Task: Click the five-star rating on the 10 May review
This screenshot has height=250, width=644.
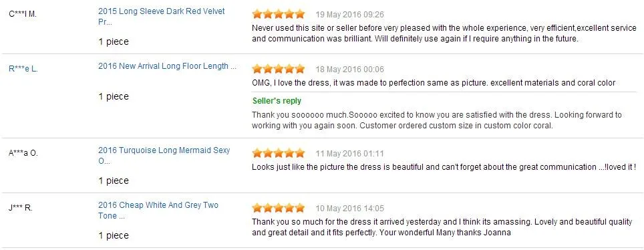Action: (279, 208)
